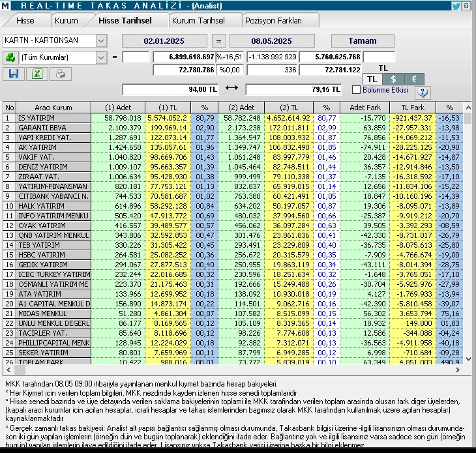Select the MIDAS MENKUL row
This screenshot has height=453, width=476.
(233, 314)
